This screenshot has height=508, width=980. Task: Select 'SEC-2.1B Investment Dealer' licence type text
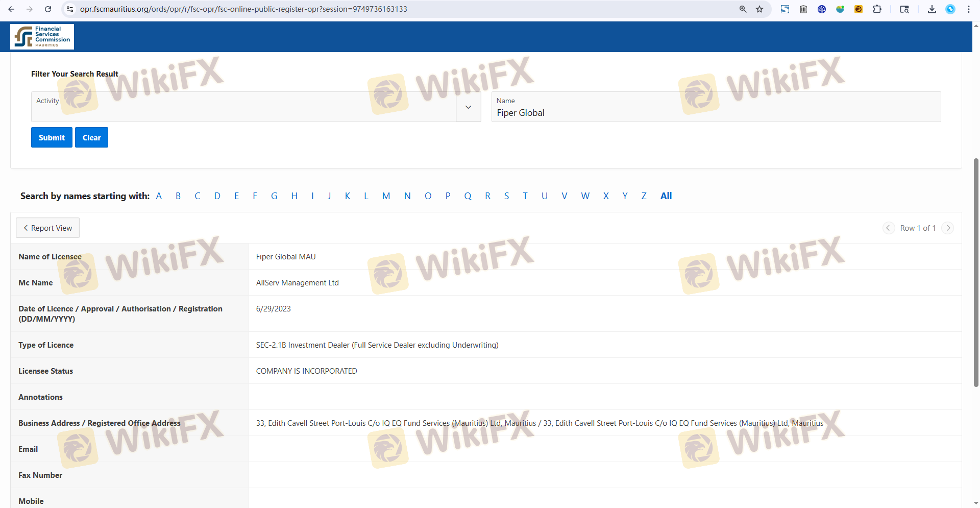[377, 345]
